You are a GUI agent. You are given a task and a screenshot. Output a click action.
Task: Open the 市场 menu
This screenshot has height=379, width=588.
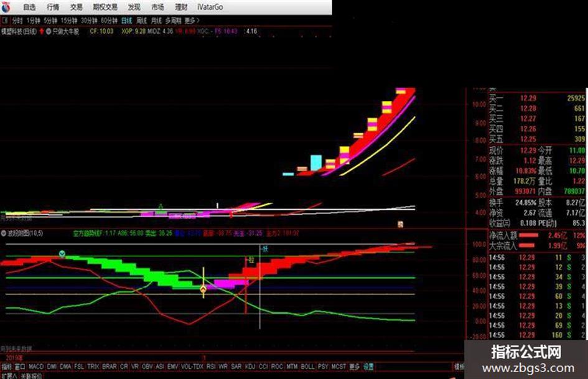pyautogui.click(x=158, y=7)
